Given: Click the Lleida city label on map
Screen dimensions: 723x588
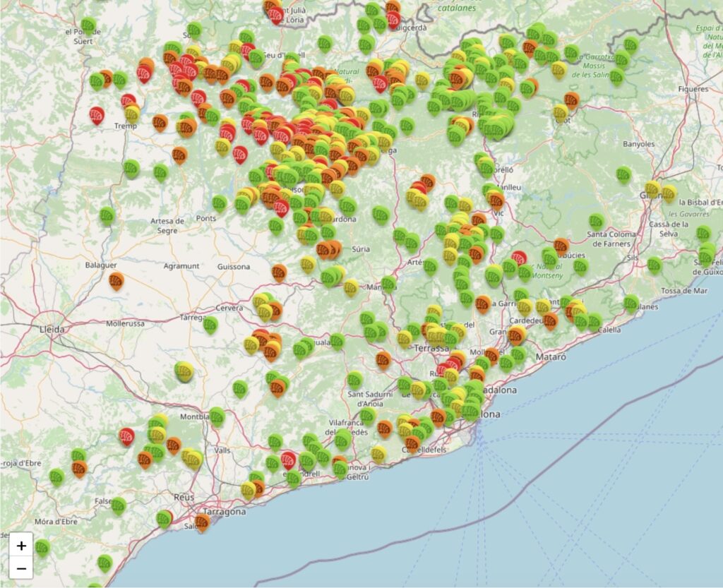Looking at the screenshot, I should pos(52,330).
